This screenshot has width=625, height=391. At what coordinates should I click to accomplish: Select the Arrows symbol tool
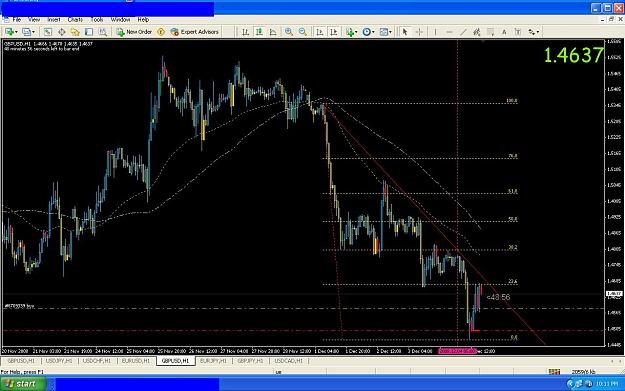point(532,32)
